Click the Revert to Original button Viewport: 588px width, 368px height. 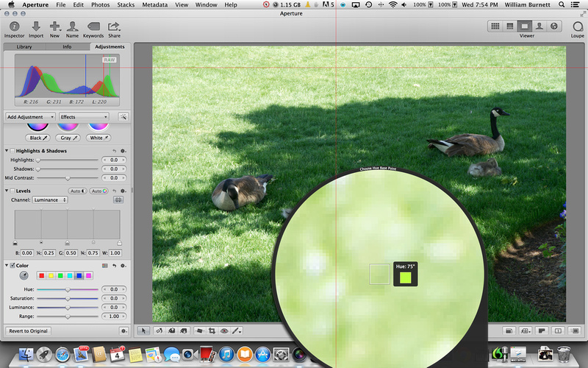[28, 330]
